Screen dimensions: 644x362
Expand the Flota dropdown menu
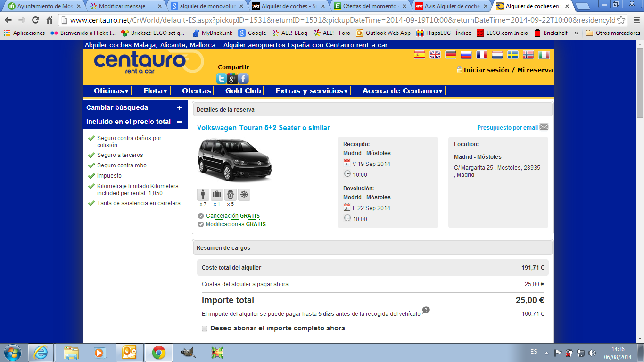click(155, 91)
